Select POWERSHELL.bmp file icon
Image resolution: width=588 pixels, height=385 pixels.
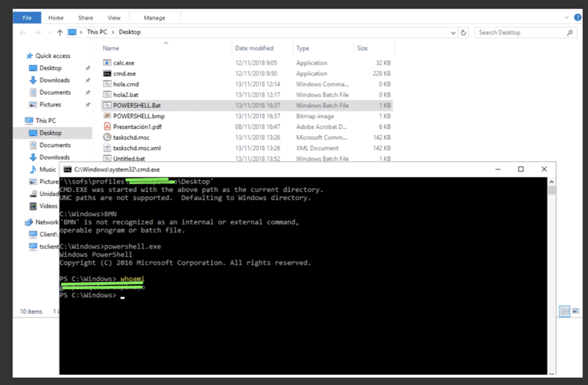[107, 116]
